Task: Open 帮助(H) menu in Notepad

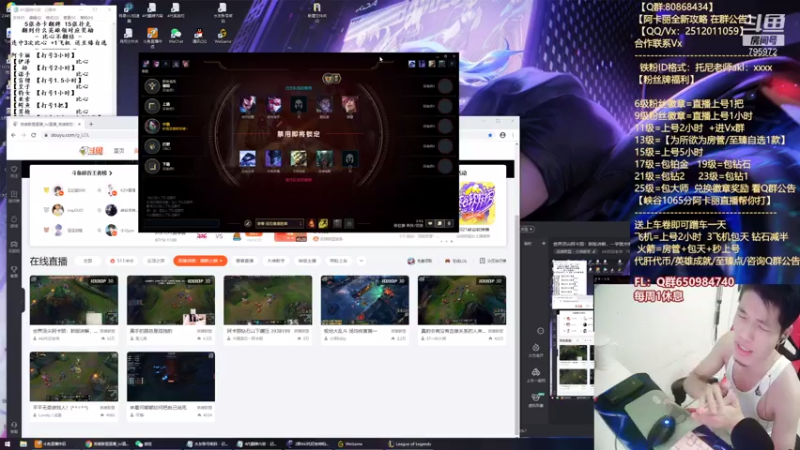Action: [86, 17]
